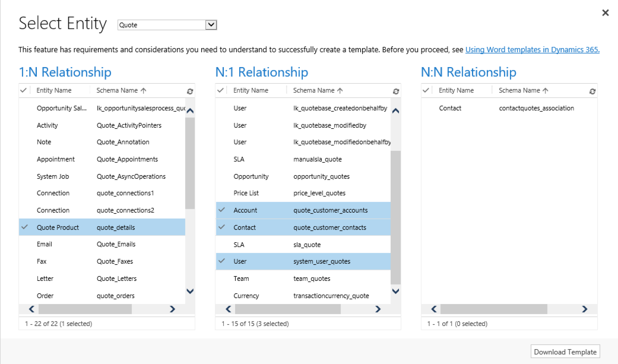This screenshot has width=618, height=364.
Task: Sort N:1 list by Schema Name
Action: (318, 90)
